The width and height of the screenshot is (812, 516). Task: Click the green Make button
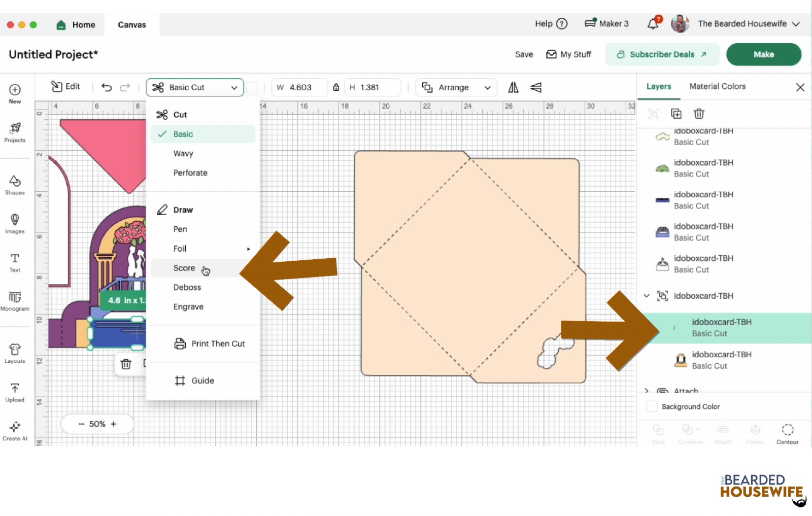click(x=763, y=54)
